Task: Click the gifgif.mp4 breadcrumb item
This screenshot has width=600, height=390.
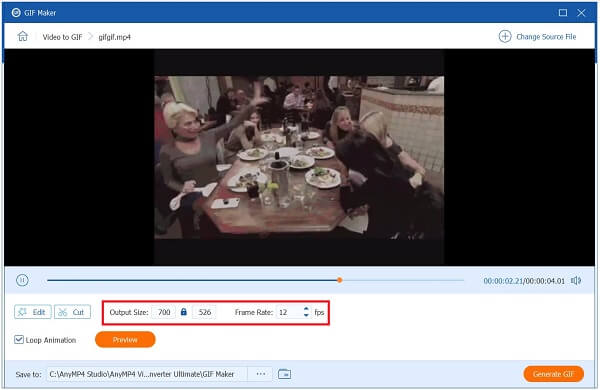Action: pyautogui.click(x=114, y=37)
